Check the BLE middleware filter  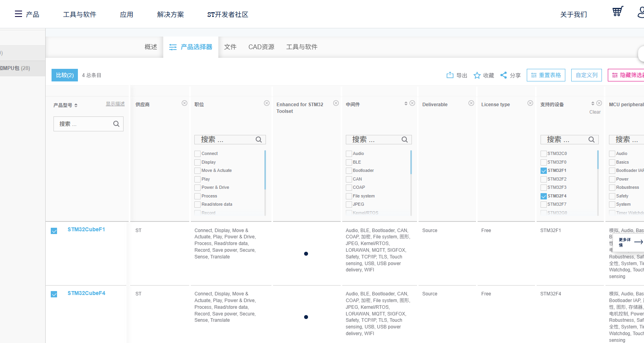(349, 162)
